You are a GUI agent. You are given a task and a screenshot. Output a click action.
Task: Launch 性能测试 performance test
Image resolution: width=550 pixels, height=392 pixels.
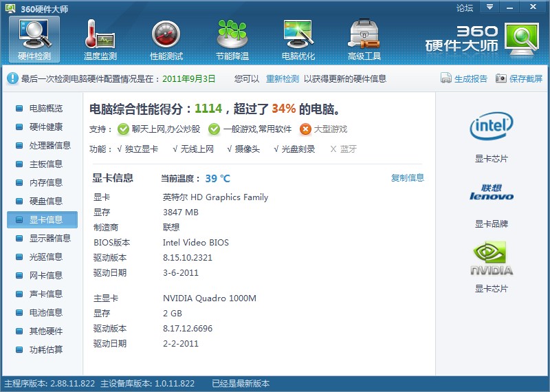coord(166,39)
